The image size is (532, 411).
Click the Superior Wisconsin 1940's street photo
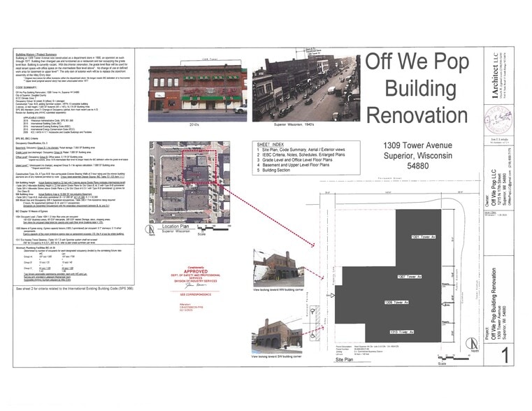coord(306,88)
